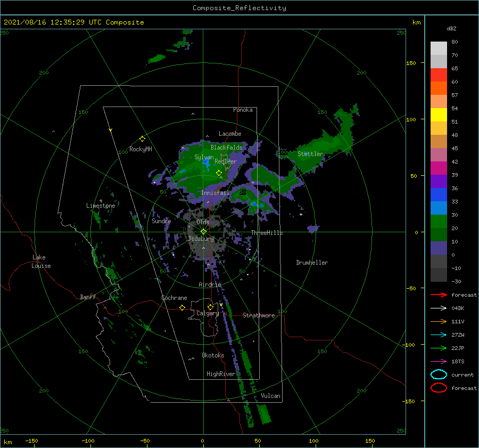Click the Calgary city label
The image size is (479, 448).
pyautogui.click(x=208, y=313)
